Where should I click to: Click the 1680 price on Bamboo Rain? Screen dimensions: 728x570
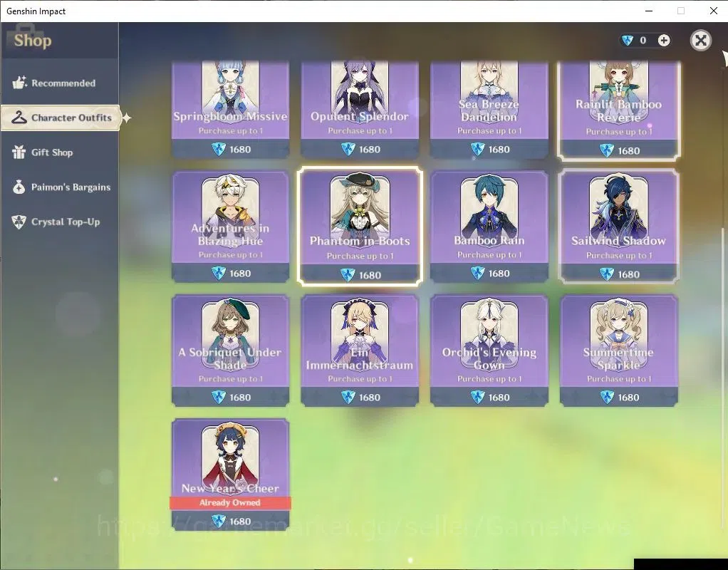(499, 273)
